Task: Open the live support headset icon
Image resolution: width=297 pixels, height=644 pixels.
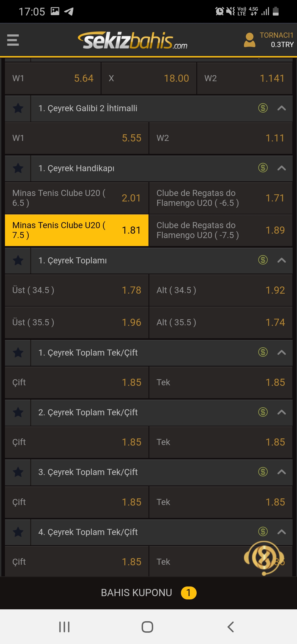Action: [x=264, y=558]
